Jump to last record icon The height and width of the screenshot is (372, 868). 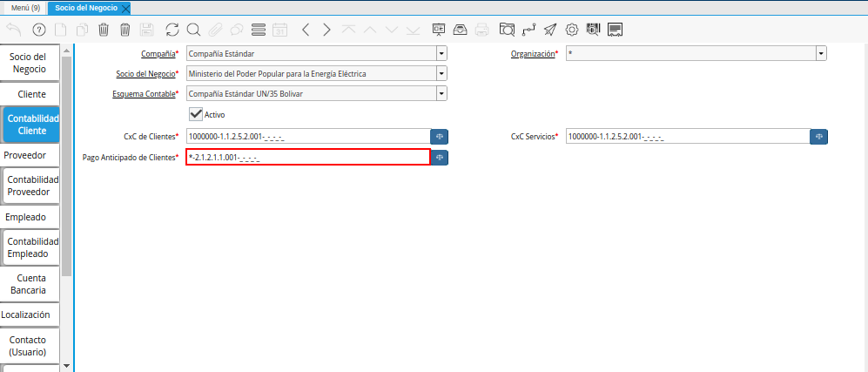click(413, 30)
